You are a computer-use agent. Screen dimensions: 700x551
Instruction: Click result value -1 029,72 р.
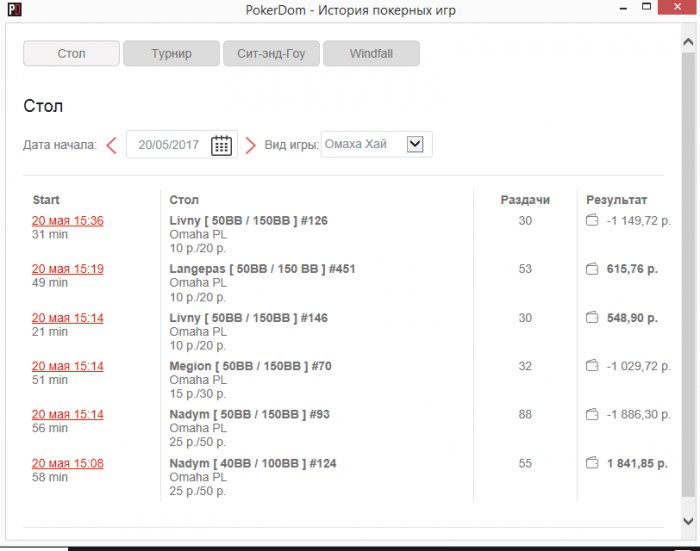click(x=638, y=366)
